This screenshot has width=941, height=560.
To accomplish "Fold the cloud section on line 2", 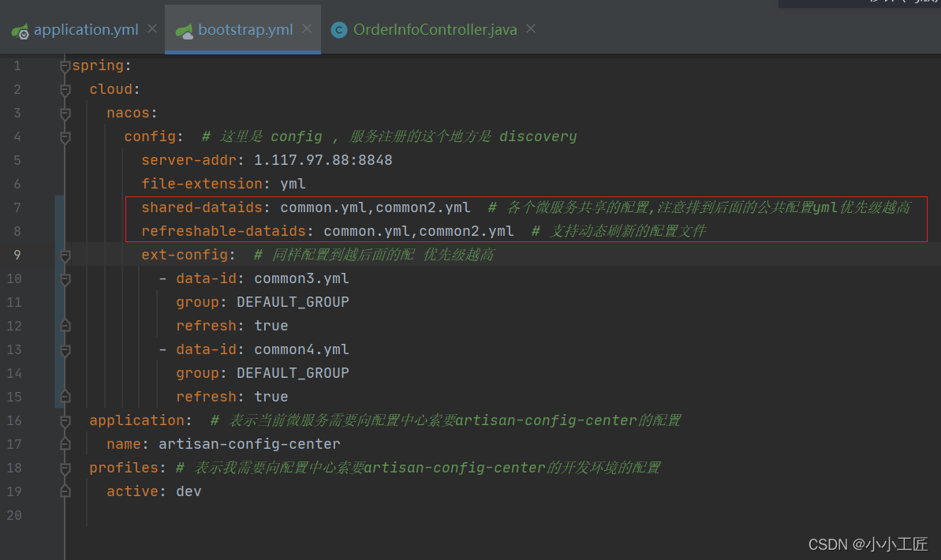I will point(65,90).
